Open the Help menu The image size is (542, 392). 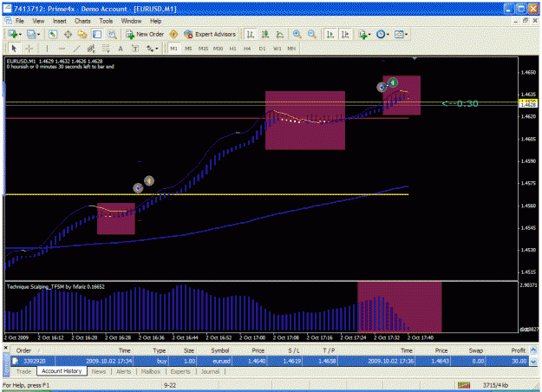pos(155,21)
